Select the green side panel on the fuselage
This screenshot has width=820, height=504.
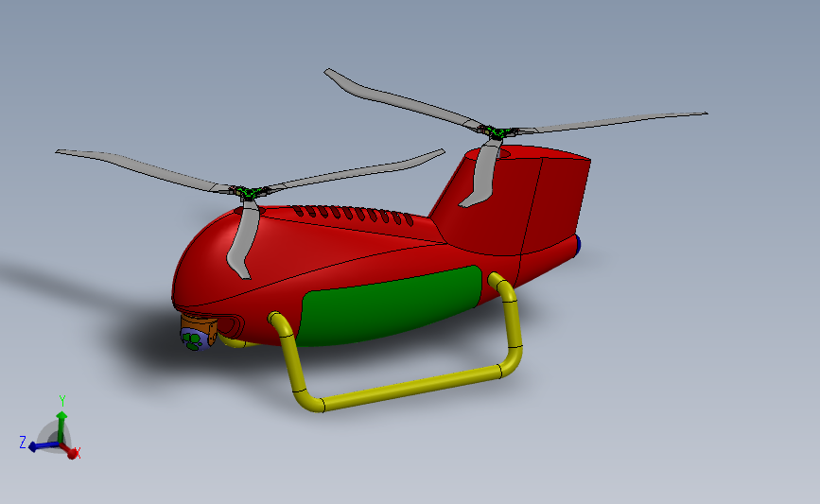(x=392, y=305)
